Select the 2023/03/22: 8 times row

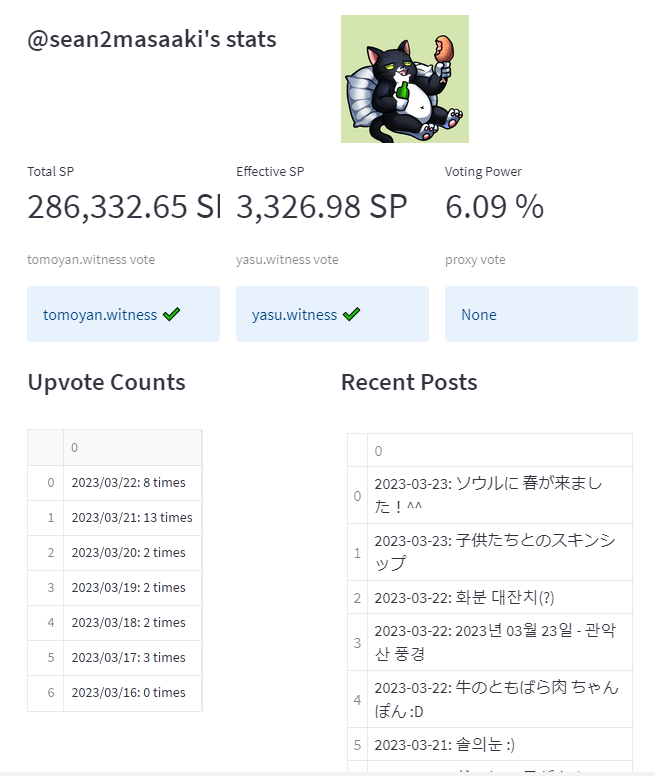pyautogui.click(x=115, y=483)
